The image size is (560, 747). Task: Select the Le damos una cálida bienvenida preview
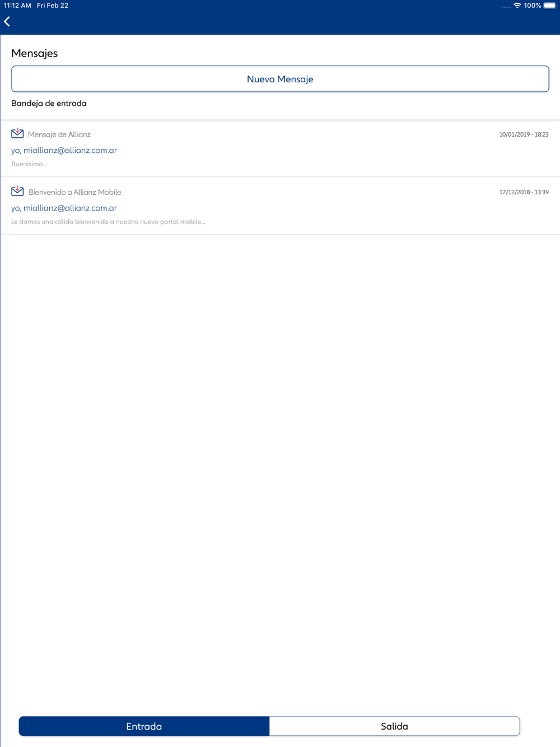[108, 222]
